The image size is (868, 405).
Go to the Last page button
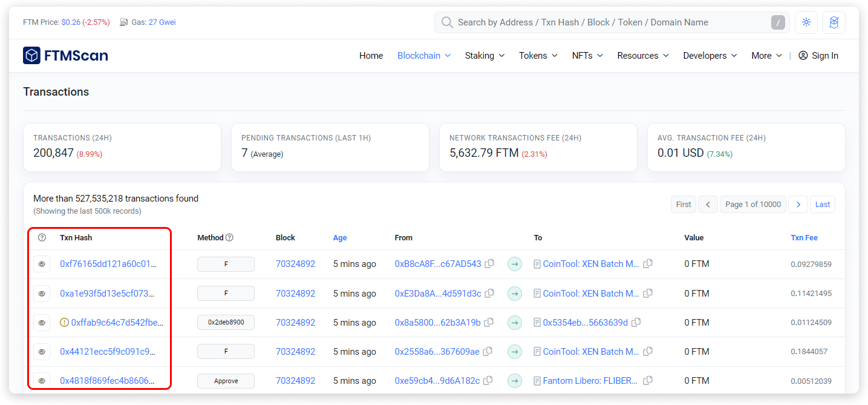click(x=822, y=205)
